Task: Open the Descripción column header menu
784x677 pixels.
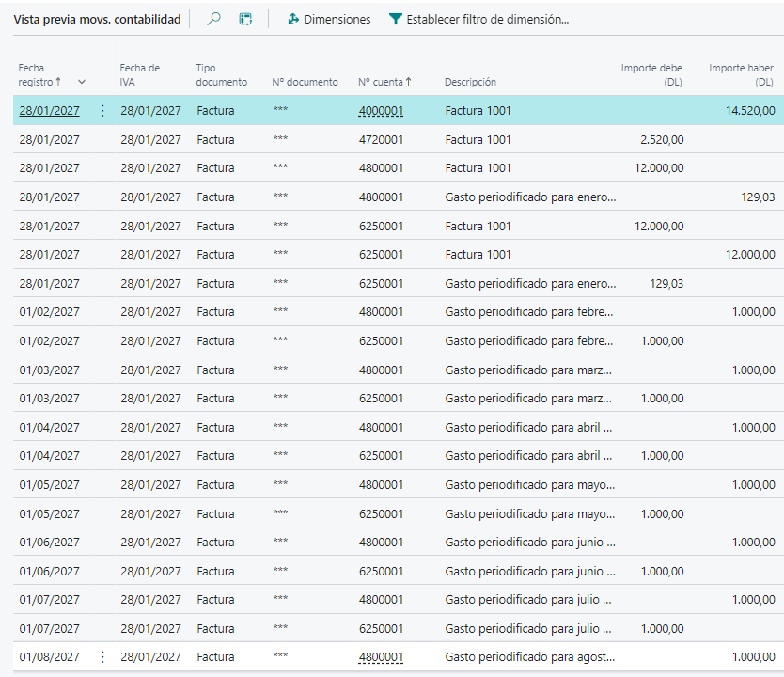Action: pyautogui.click(x=470, y=82)
